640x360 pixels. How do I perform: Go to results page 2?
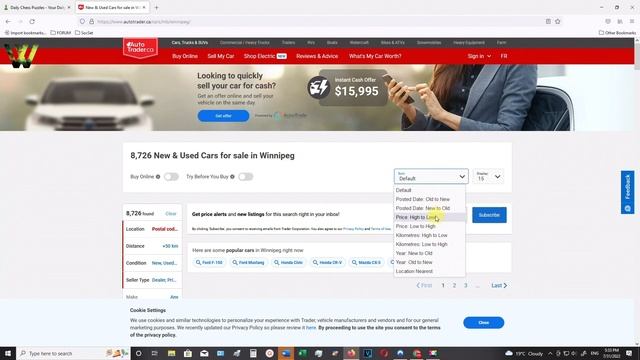(x=454, y=285)
